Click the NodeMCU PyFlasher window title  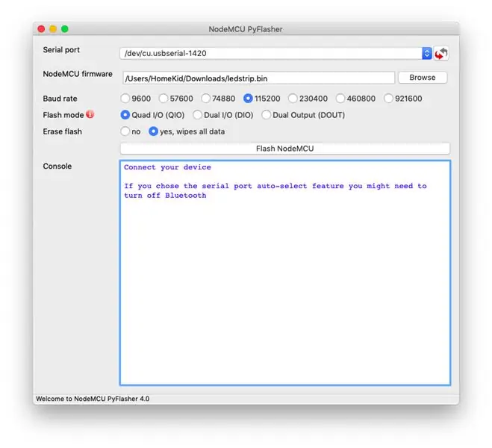tap(246, 29)
